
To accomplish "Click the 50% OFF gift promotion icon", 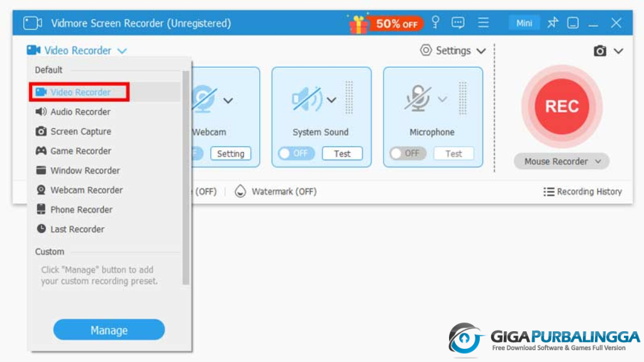I will [386, 23].
